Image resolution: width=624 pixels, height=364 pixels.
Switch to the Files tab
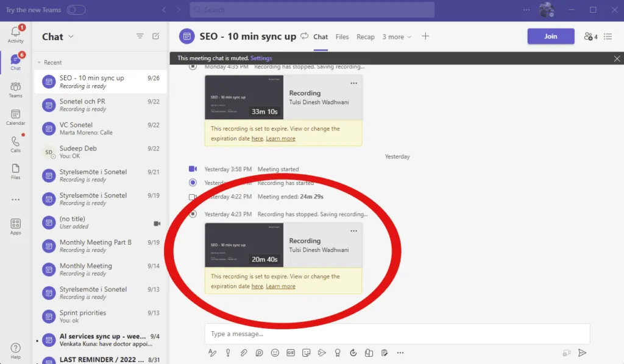342,37
